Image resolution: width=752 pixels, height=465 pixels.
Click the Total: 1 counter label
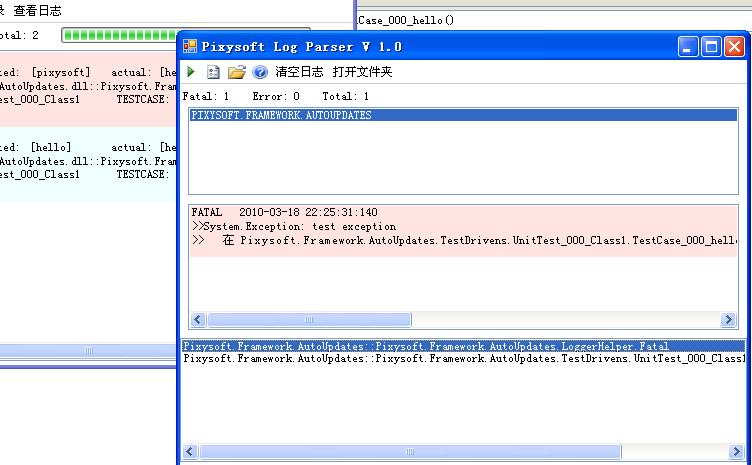click(346, 96)
